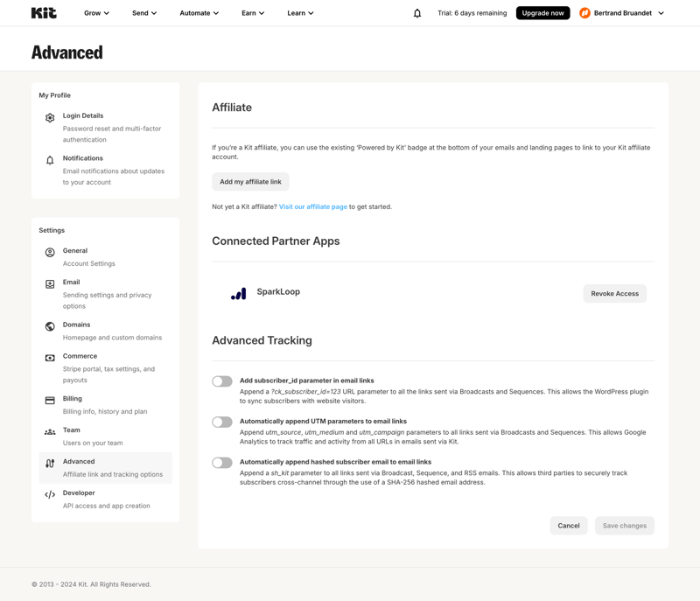The height and width of the screenshot is (601, 700).
Task: Expand the Send dropdown
Action: click(x=145, y=12)
